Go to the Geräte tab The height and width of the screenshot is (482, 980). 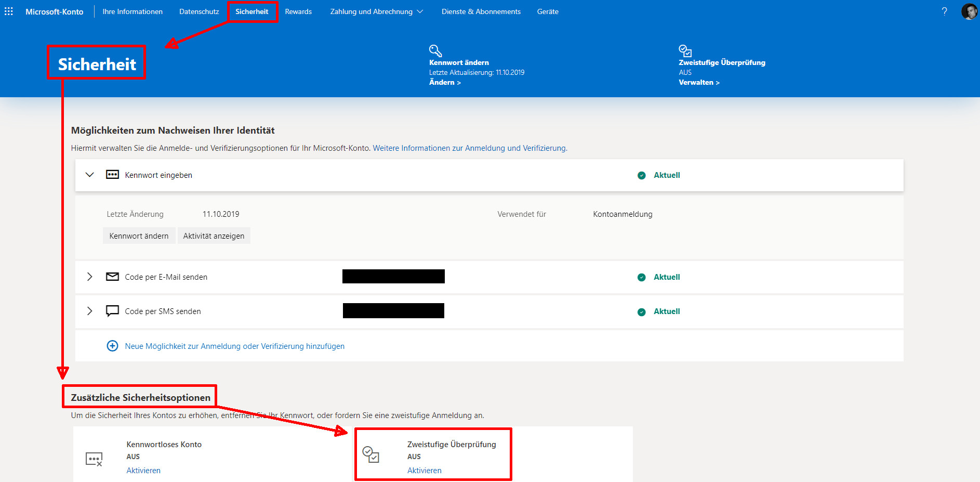click(548, 11)
